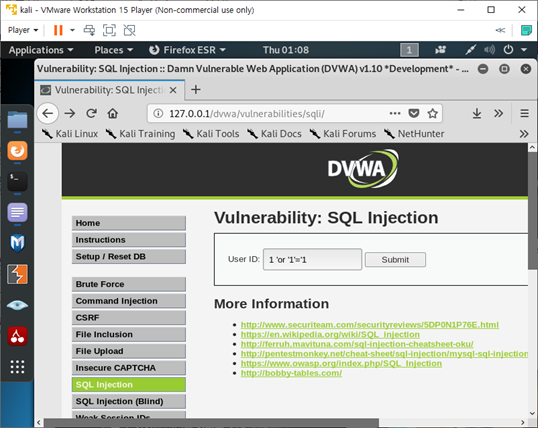The width and height of the screenshot is (538, 428).
Task: Close the Vulnerability: SQL Injection tab
Action: coord(173,90)
